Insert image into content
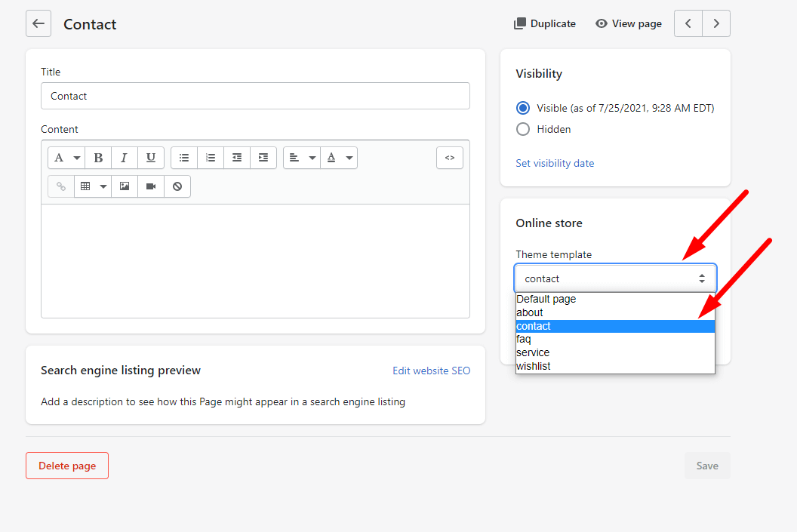This screenshot has width=797, height=532. point(125,186)
